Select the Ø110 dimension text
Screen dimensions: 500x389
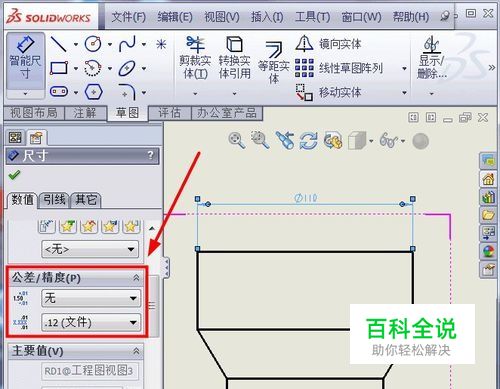(x=305, y=199)
